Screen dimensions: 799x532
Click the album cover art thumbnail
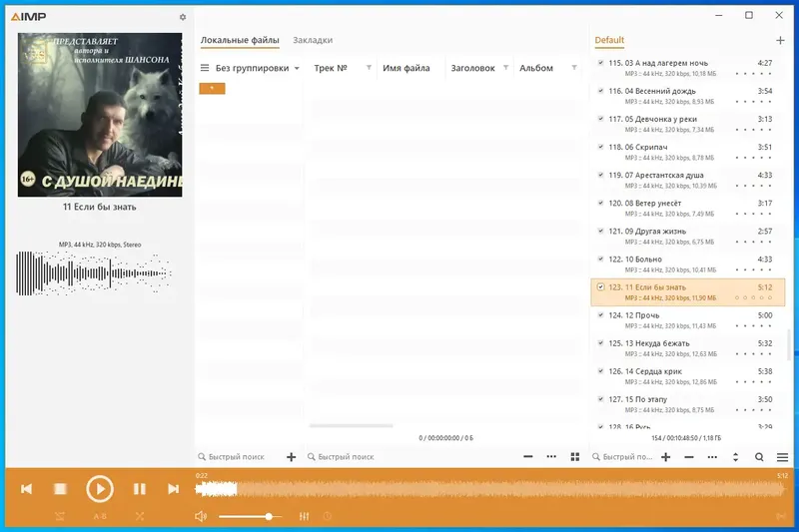(100, 115)
